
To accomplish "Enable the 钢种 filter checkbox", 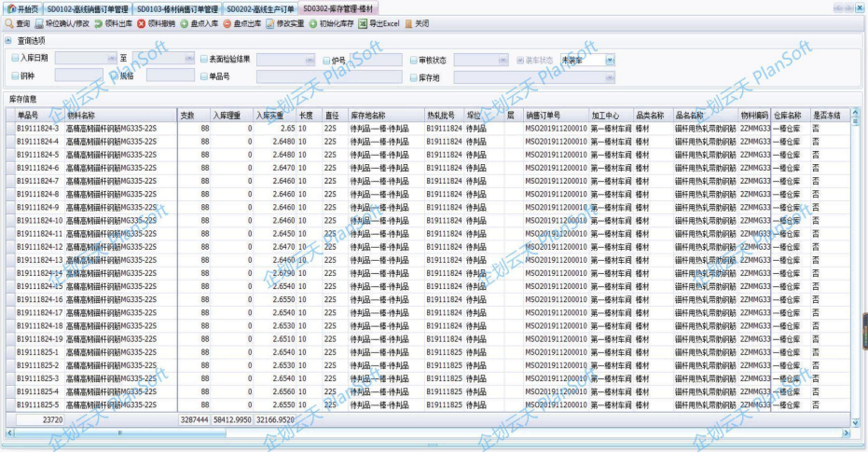I will coord(15,75).
